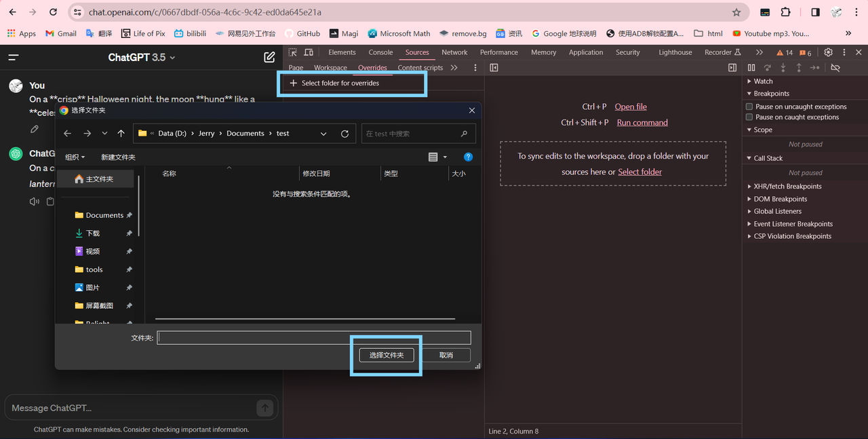The width and height of the screenshot is (868, 439).
Task: Pause script execution in debugger
Action: (751, 68)
